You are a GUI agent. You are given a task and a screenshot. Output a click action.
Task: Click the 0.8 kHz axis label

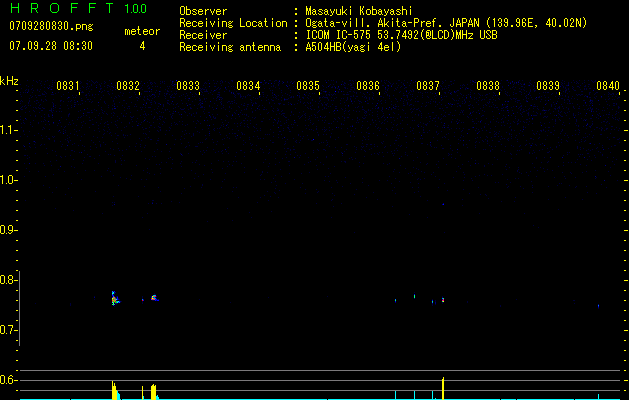(7, 280)
